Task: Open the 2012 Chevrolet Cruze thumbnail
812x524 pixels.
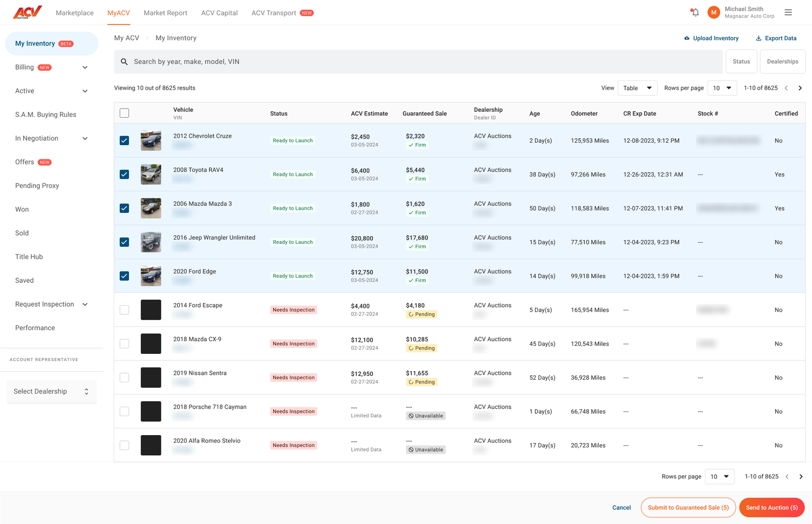Action: (151, 141)
